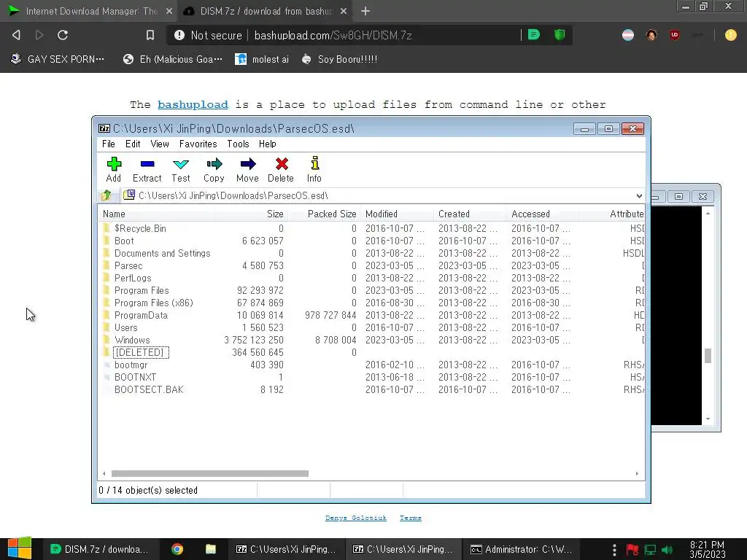Go up one folder level icon
Screen dimensions: 747x560
(107, 195)
